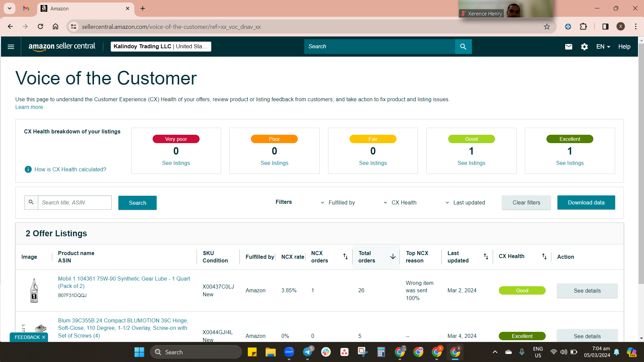The height and width of the screenshot is (362, 644).
Task: Focus the Search title, ASIN field
Action: click(x=74, y=203)
